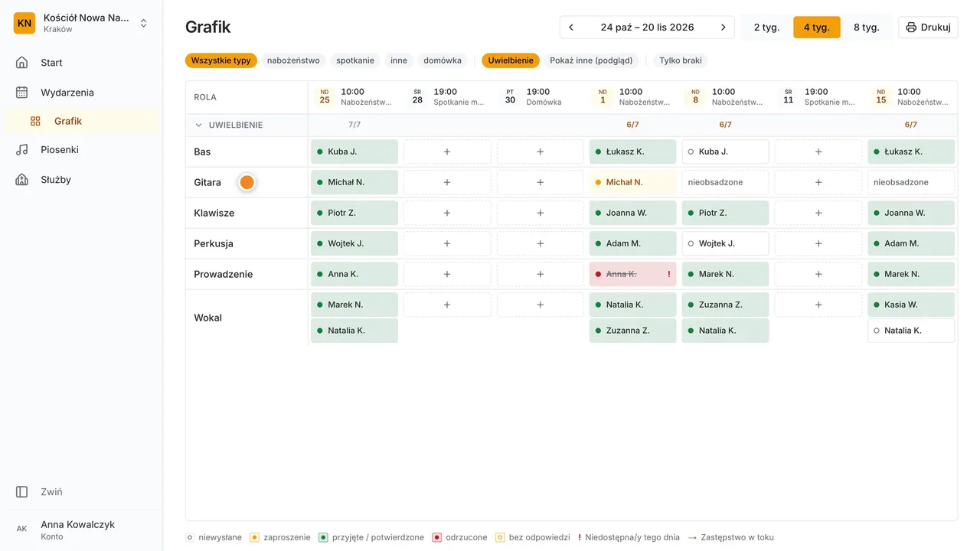Switch to 4 tyg. view
Viewport: 980px width, 551px height.
tap(816, 28)
